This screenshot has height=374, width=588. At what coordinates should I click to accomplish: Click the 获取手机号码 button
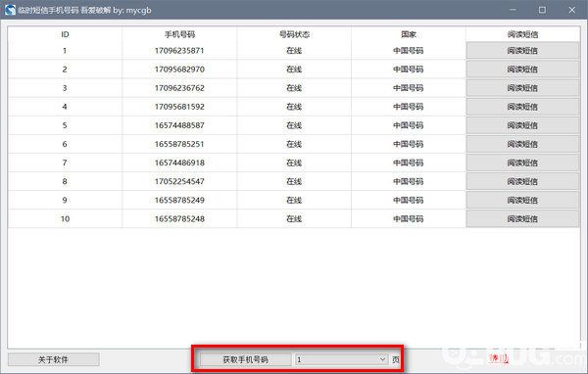pos(246,359)
